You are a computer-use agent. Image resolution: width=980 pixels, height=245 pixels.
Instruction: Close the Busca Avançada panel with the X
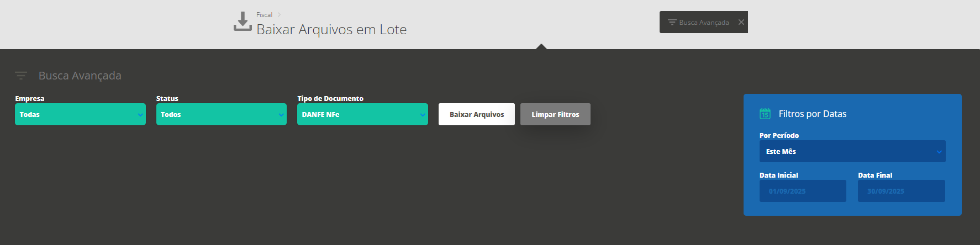[x=741, y=23]
